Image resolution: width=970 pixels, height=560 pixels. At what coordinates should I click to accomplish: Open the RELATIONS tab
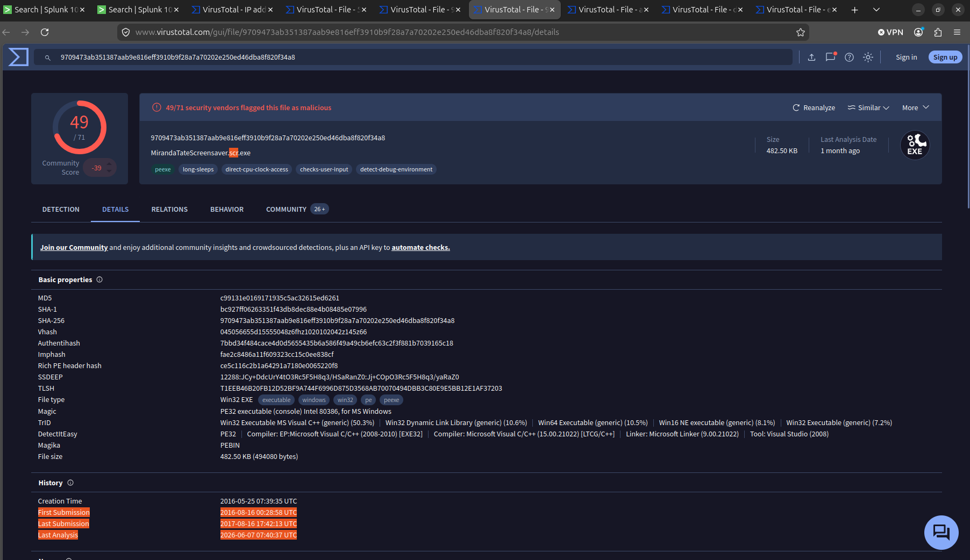coord(169,210)
